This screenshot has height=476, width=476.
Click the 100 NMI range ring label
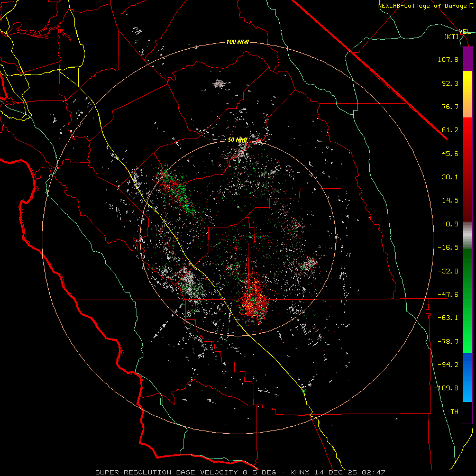[237, 42]
